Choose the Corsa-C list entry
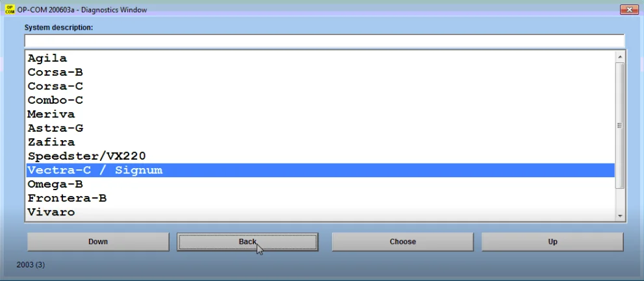Viewport: 644px width, 281px height. coord(320,86)
